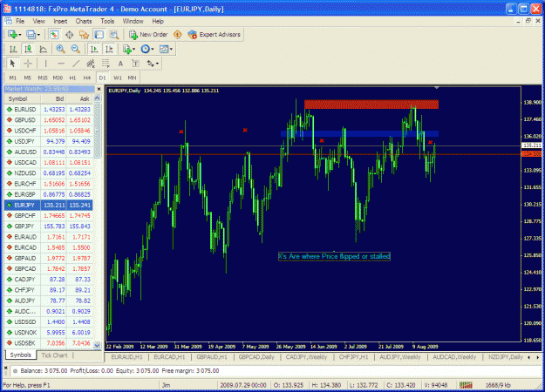The height and width of the screenshot is (392, 545).
Task: Select the Vertical Line drawing tool
Action: click(45, 64)
